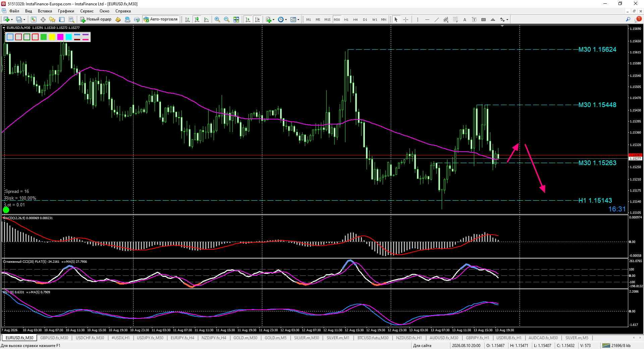The width and height of the screenshot is (644, 349).
Task: Toggle Авто-торговля auto trading button
Action: (x=160, y=19)
